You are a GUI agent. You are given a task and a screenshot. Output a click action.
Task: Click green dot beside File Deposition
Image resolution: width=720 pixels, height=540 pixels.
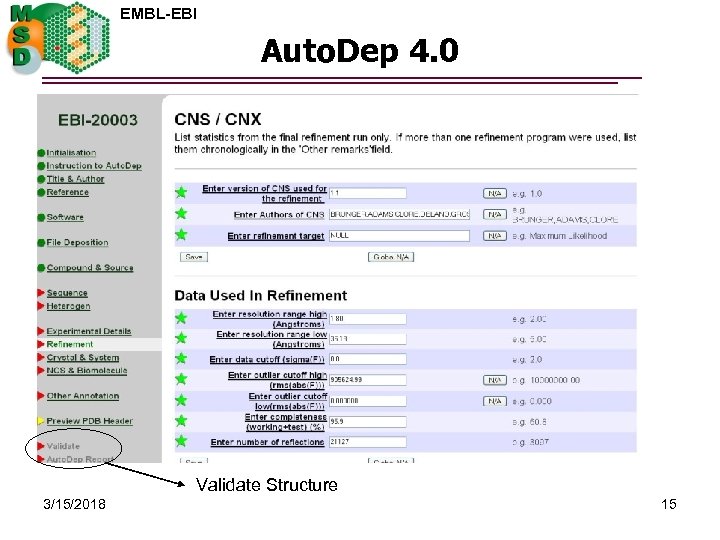41,242
